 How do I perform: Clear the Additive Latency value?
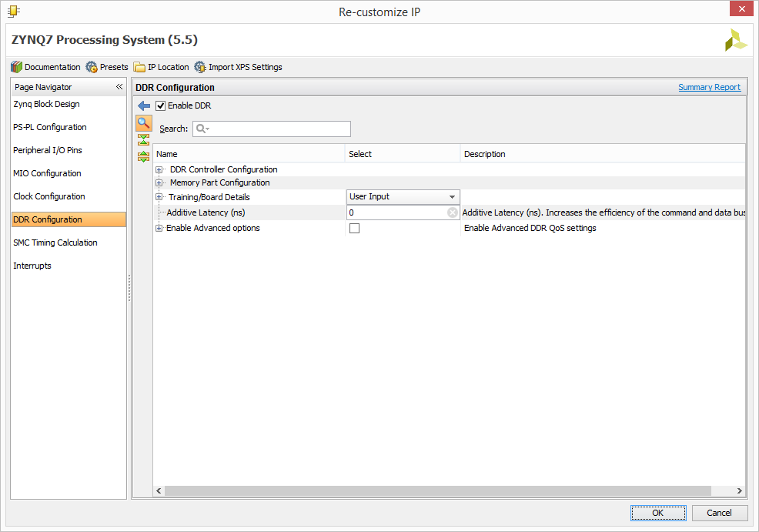coord(452,212)
